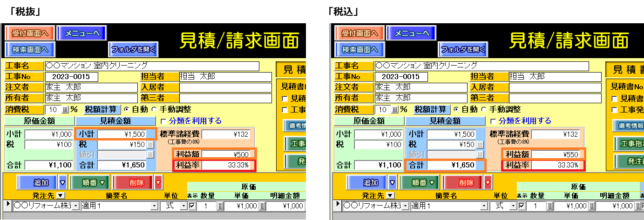
Task: Open calculator icon next to 単価 ¥1,000, left panel
Action: point(262,206)
